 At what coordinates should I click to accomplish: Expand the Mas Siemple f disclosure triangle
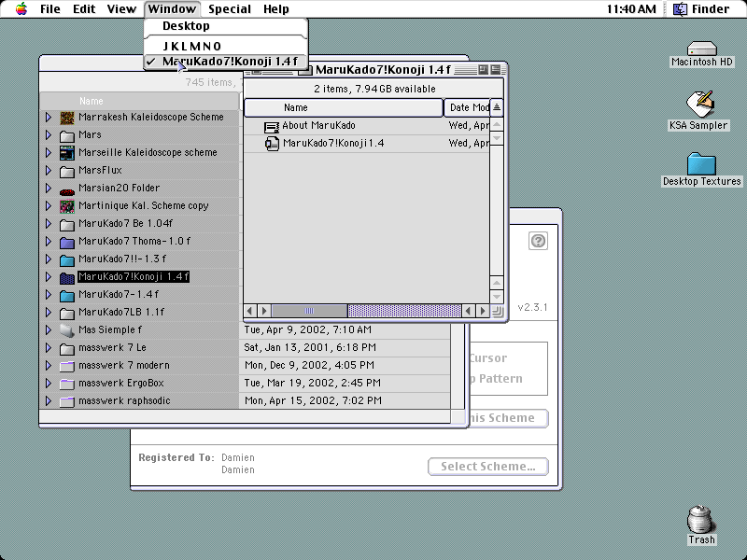coord(49,330)
